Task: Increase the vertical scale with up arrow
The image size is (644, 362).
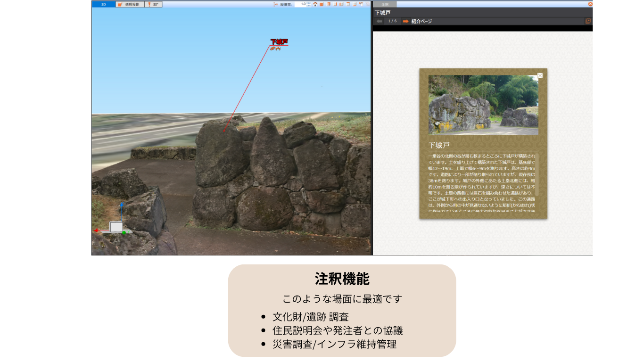Action: pyautogui.click(x=309, y=3)
